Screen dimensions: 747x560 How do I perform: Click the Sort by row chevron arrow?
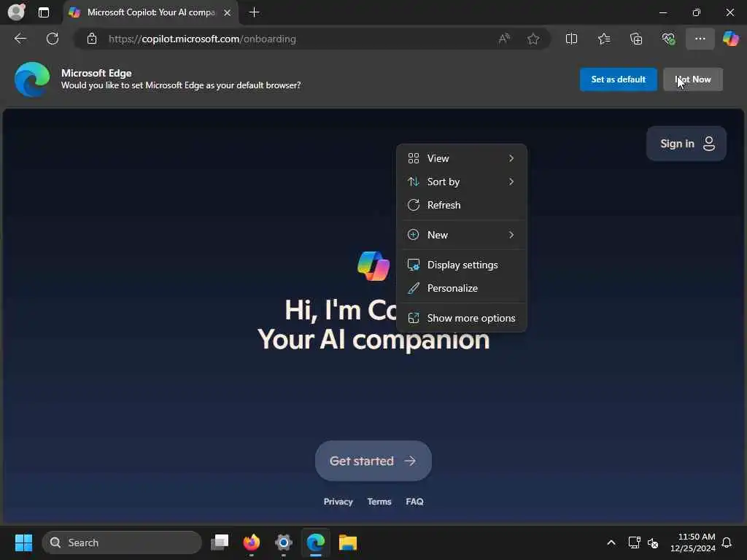coord(511,182)
